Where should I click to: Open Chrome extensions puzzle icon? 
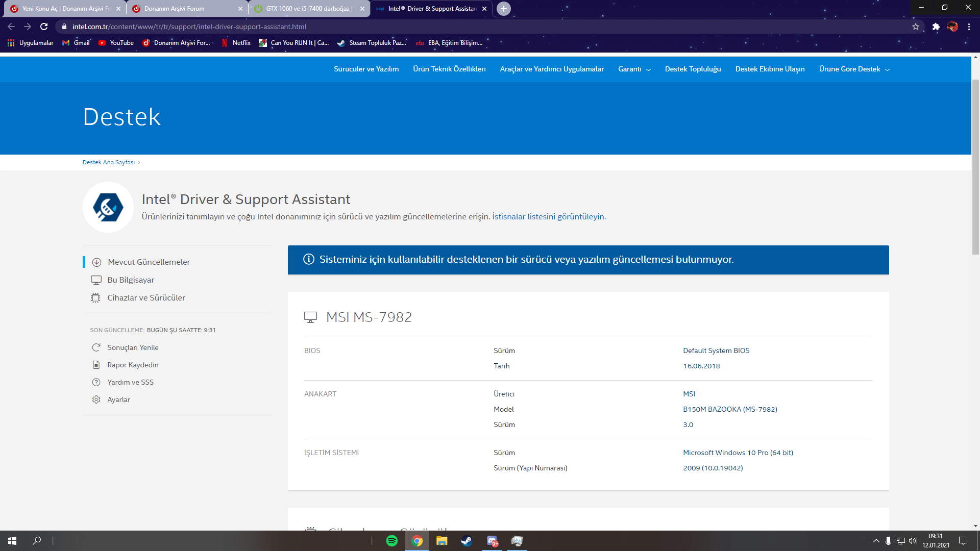pos(936,27)
